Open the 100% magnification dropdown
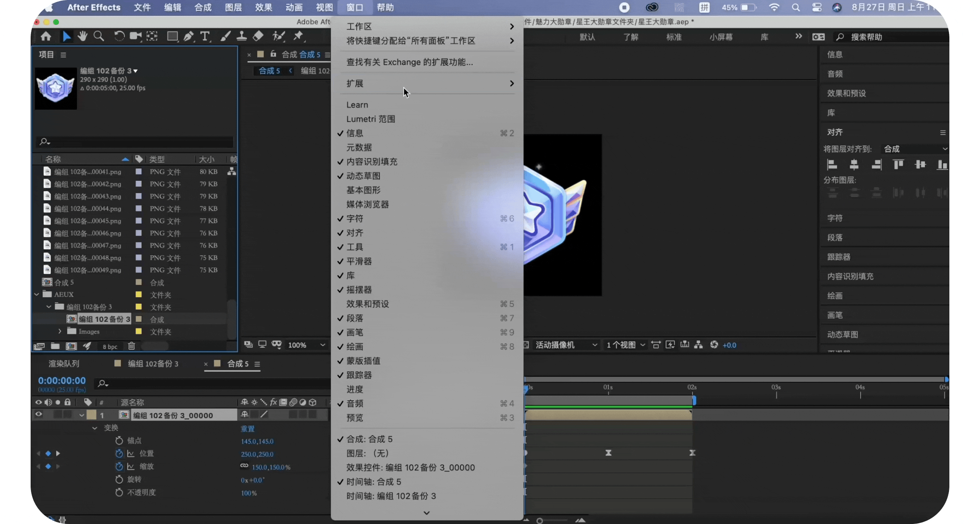This screenshot has width=980, height=524. [306, 345]
